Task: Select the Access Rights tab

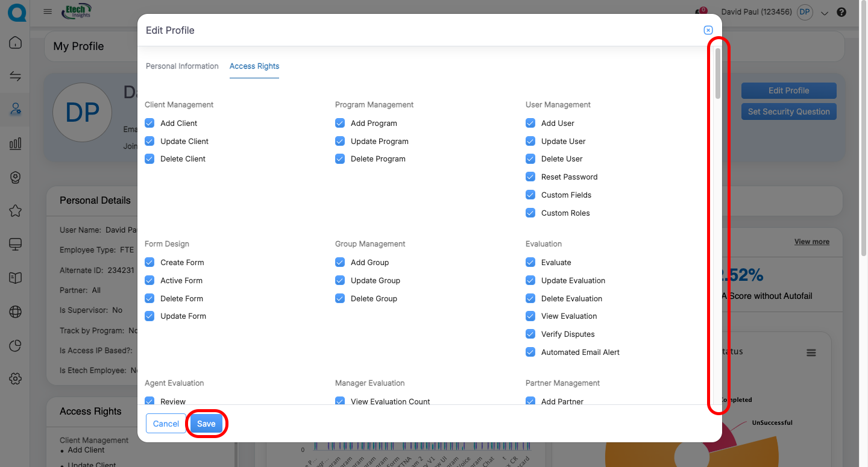Action: (254, 66)
